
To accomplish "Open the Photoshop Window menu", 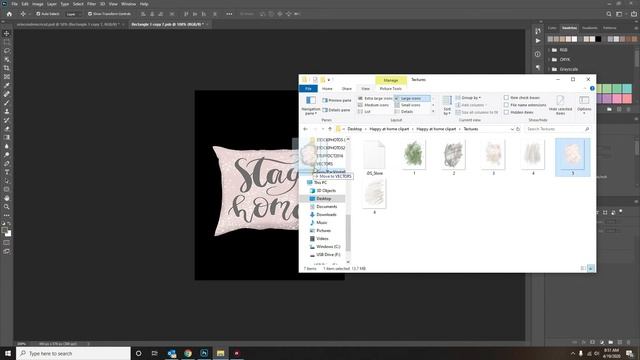I will pyautogui.click(x=128, y=4).
